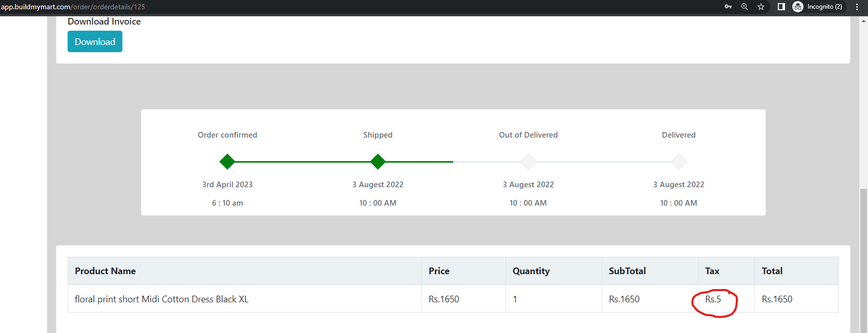Click the scrollbar up arrow

tap(864, 21)
